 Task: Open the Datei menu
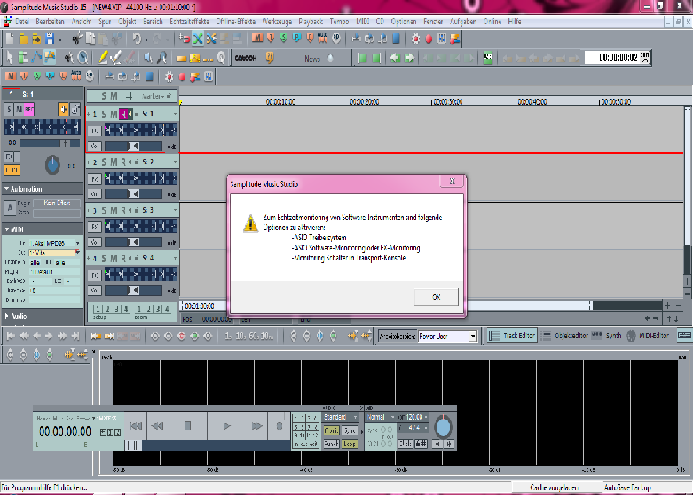click(21, 21)
